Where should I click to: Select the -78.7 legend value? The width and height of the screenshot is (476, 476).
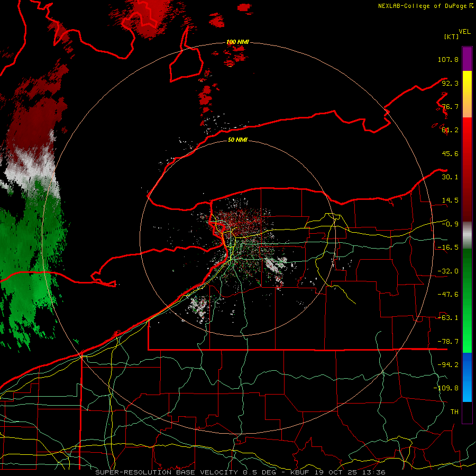click(x=448, y=341)
